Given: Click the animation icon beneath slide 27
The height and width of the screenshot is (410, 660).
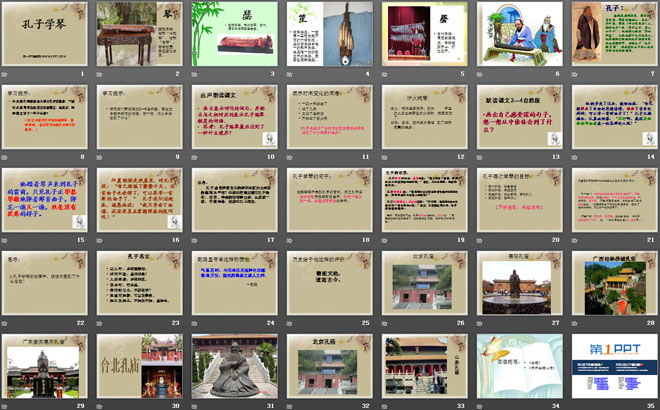Looking at the screenshot, I should tap(480, 323).
